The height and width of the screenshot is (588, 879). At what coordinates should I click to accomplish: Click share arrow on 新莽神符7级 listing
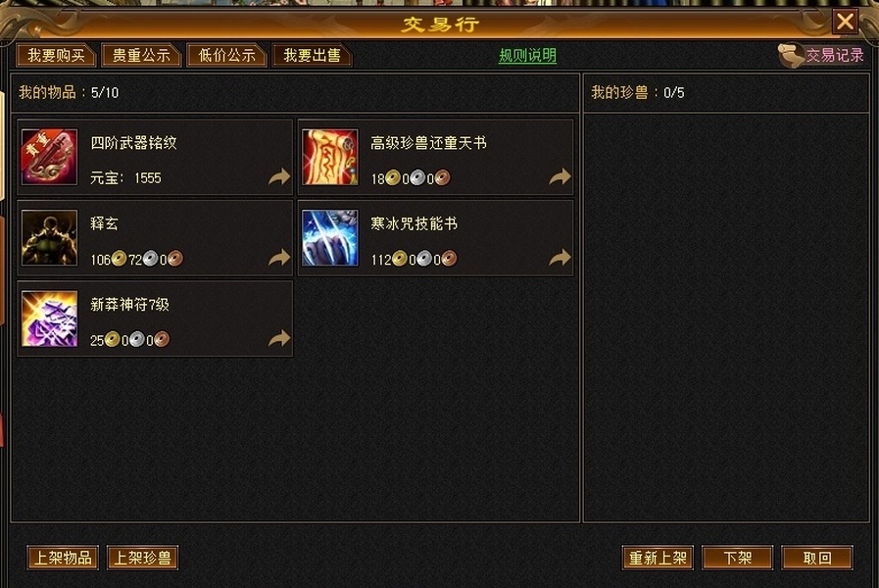pyautogui.click(x=279, y=338)
